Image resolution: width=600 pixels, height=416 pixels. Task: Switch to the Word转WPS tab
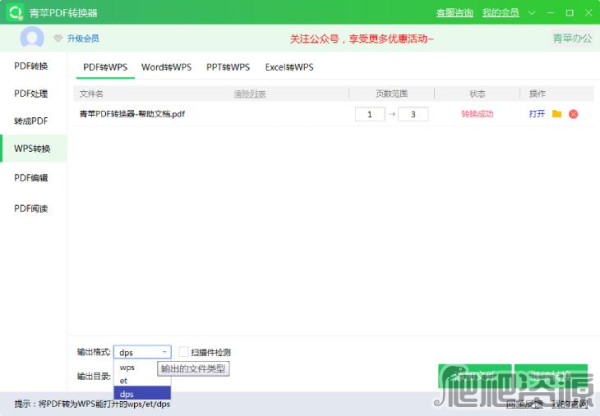point(166,67)
